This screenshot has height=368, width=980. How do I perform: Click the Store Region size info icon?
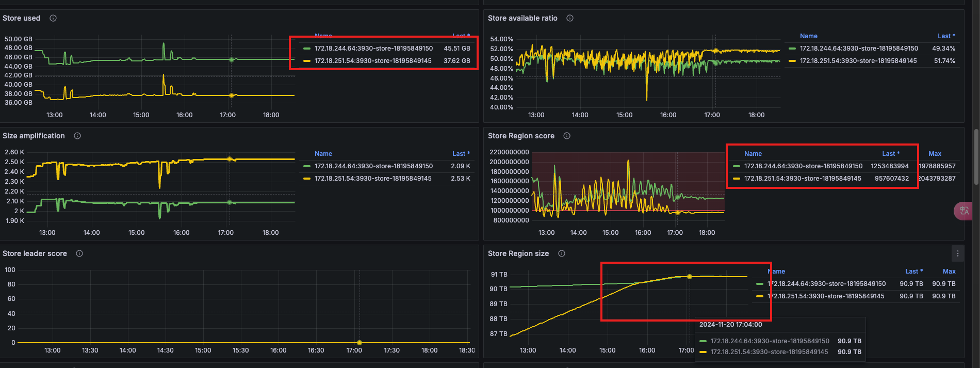(562, 253)
